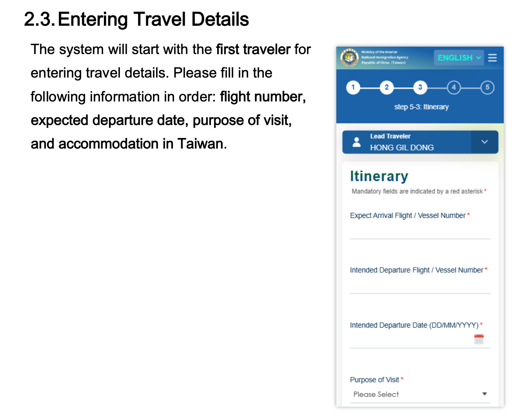Click the National Immigration Agency logo

(x=349, y=58)
